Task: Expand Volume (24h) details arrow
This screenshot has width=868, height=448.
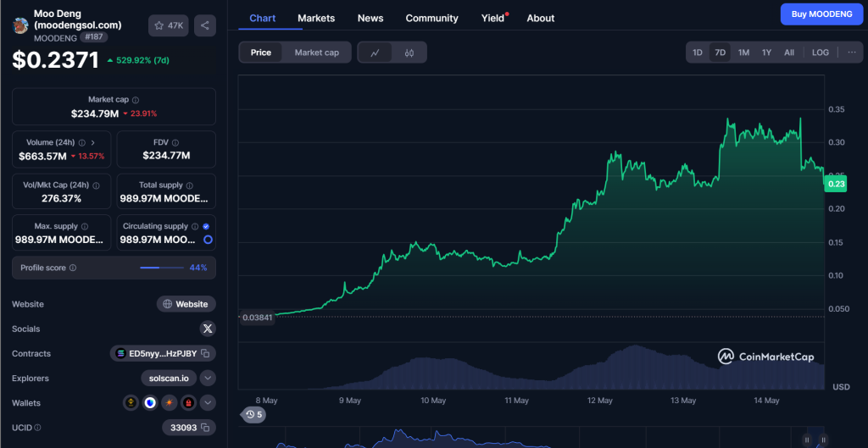Action: (x=93, y=142)
